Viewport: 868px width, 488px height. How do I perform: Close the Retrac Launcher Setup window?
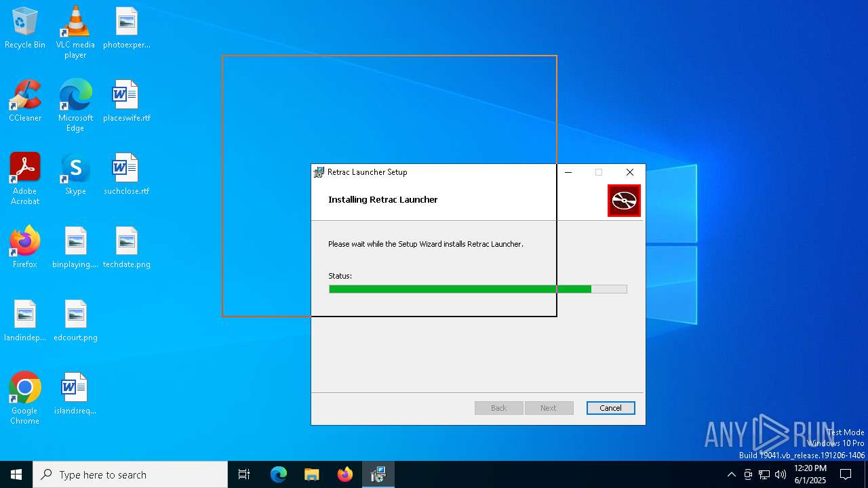click(x=630, y=172)
